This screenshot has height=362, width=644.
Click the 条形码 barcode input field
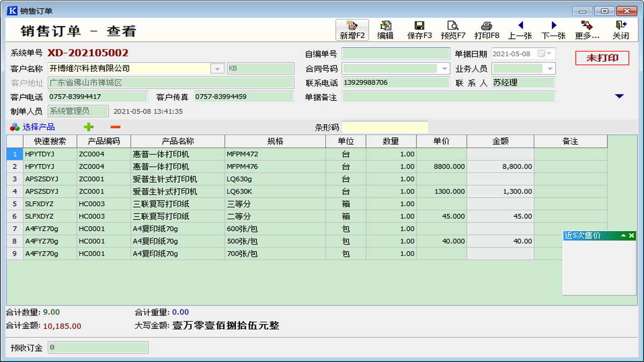(x=385, y=128)
